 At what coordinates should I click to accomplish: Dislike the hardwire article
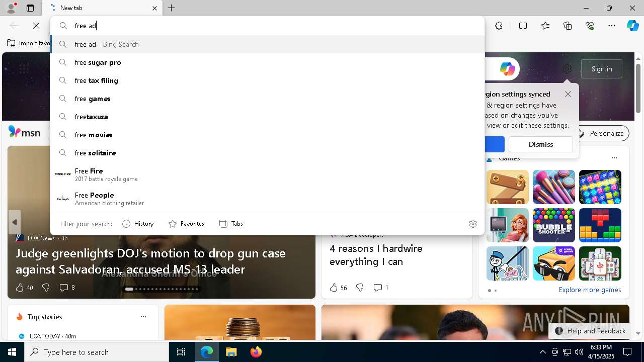360,288
